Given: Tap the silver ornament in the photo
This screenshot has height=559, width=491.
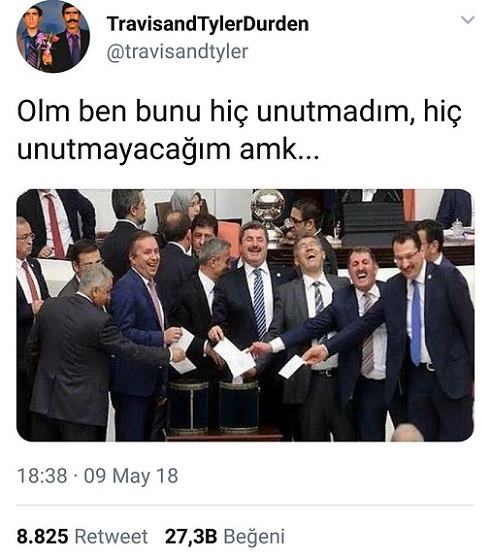Looking at the screenshot, I should click(x=267, y=210).
